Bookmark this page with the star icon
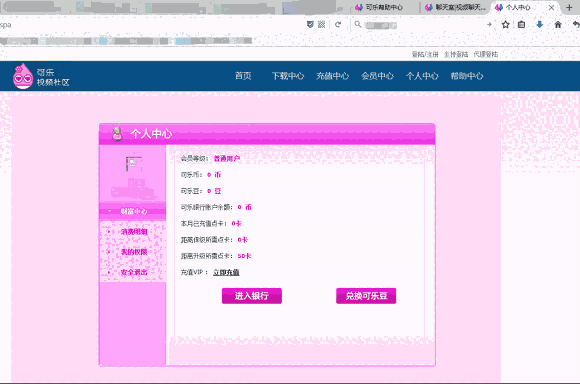The image size is (580, 384). pyautogui.click(x=505, y=24)
